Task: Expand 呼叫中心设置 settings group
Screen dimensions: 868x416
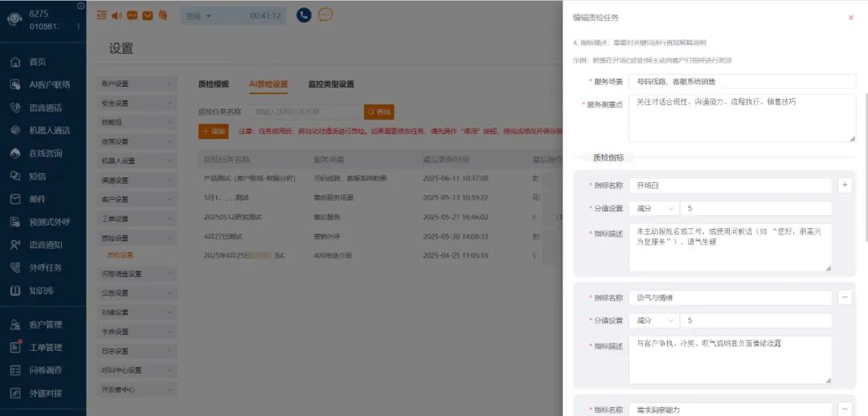Action: pyautogui.click(x=137, y=370)
